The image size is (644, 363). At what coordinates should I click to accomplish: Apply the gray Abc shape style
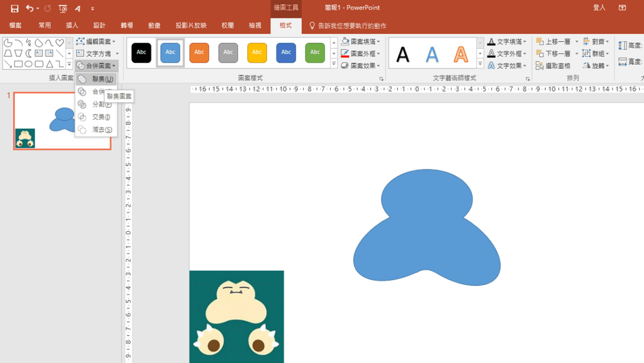tap(228, 53)
